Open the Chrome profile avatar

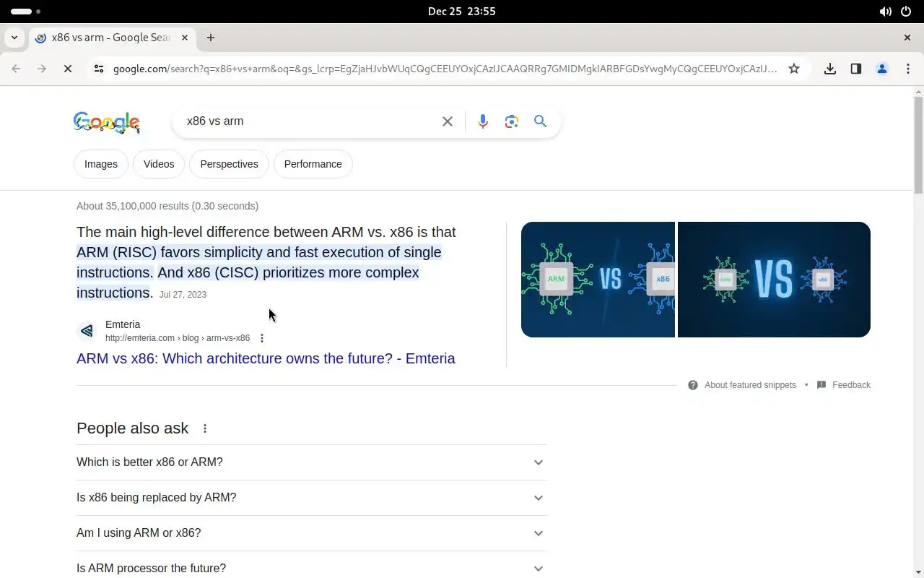[882, 69]
